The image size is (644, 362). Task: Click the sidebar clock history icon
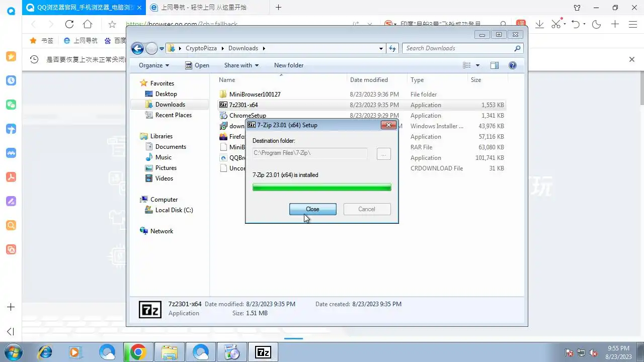(x=11, y=80)
